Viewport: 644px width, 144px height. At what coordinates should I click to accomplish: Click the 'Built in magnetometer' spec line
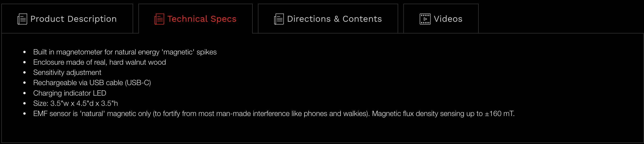[125, 52]
